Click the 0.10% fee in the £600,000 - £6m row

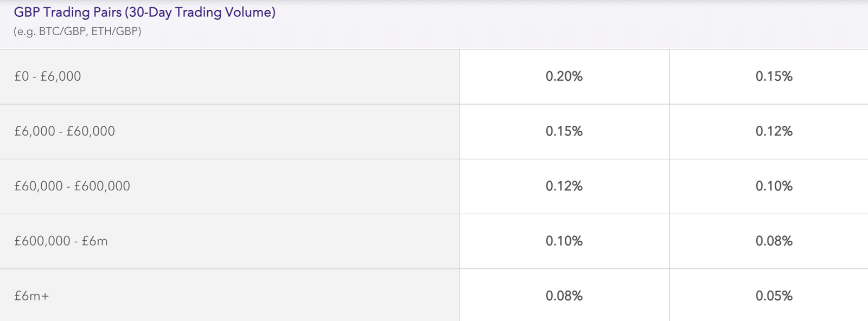[x=564, y=241]
